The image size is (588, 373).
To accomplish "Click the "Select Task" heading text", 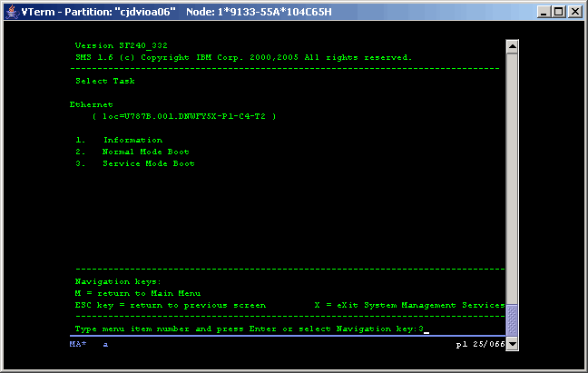I will click(104, 81).
